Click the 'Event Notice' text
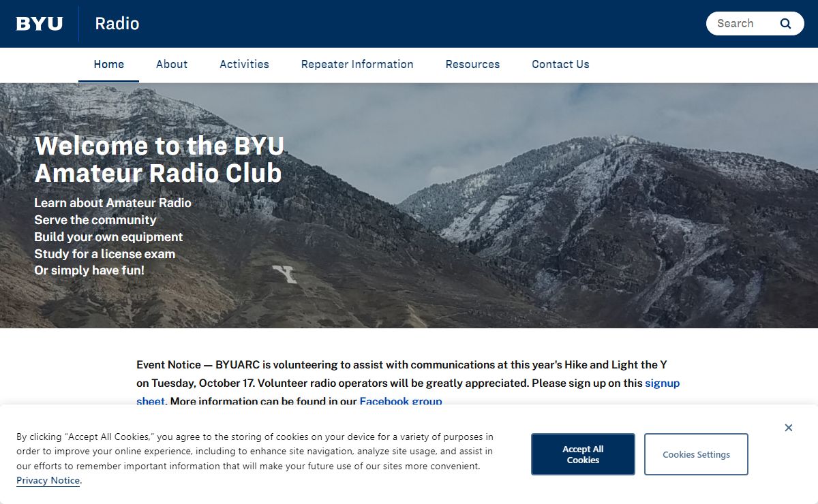Viewport: 818px width, 504px height. click(168, 365)
